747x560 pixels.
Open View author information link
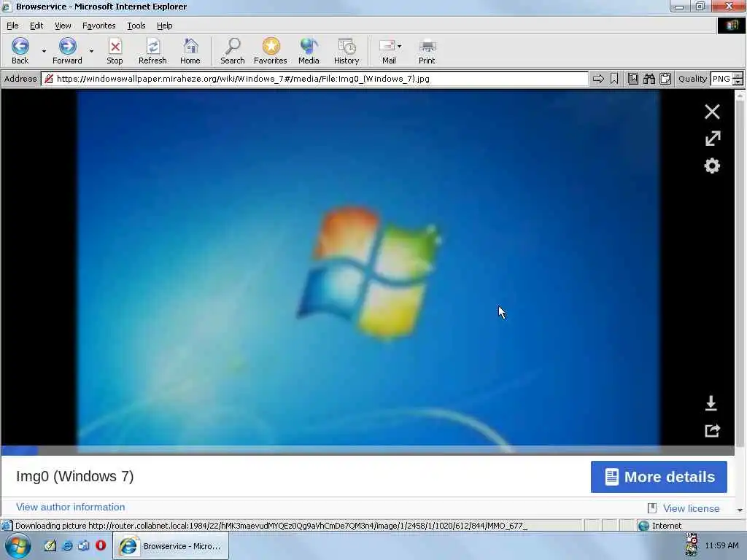pos(71,507)
